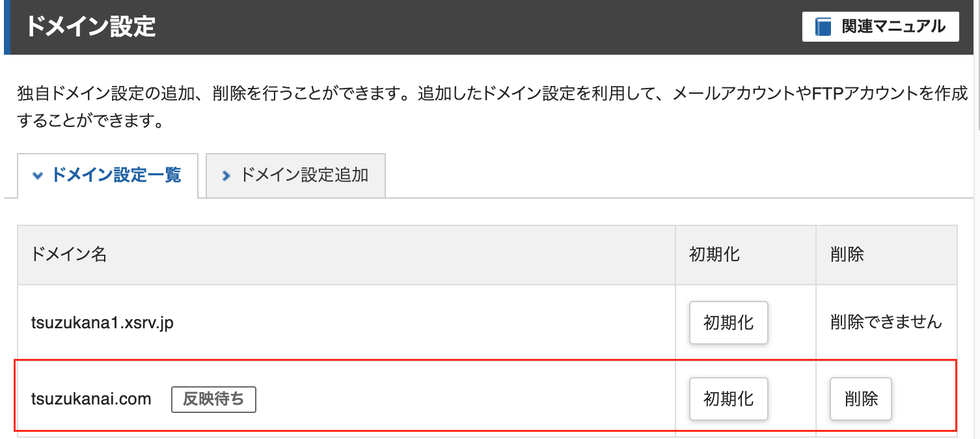This screenshot has width=980, height=439.
Task: Click 削除 button for tsuzukanai.com
Action: (861, 399)
